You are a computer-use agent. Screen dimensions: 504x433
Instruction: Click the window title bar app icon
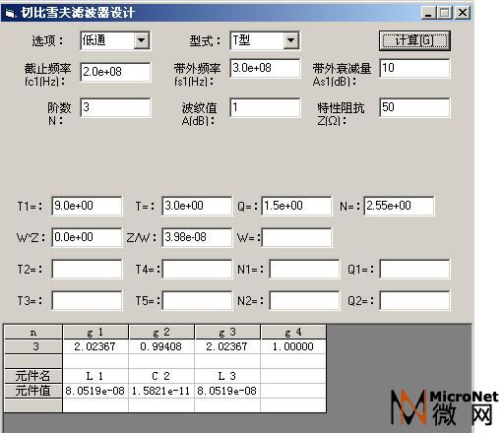point(10,13)
